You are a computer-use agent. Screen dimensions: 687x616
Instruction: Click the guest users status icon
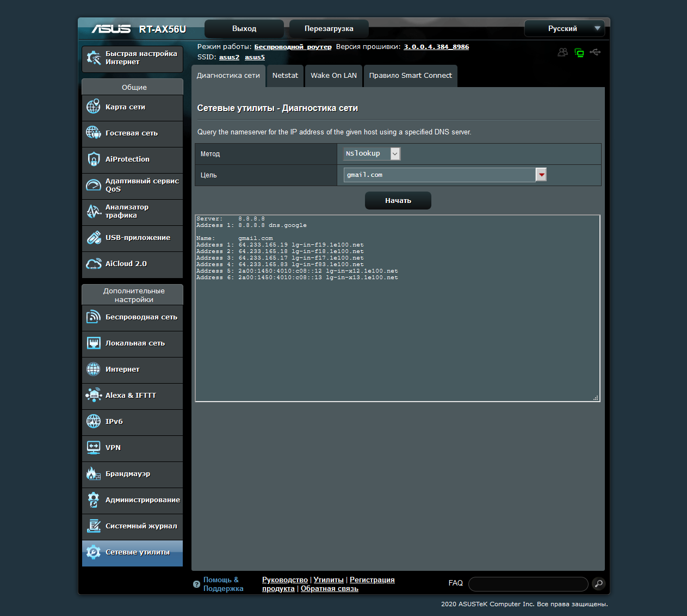563,52
